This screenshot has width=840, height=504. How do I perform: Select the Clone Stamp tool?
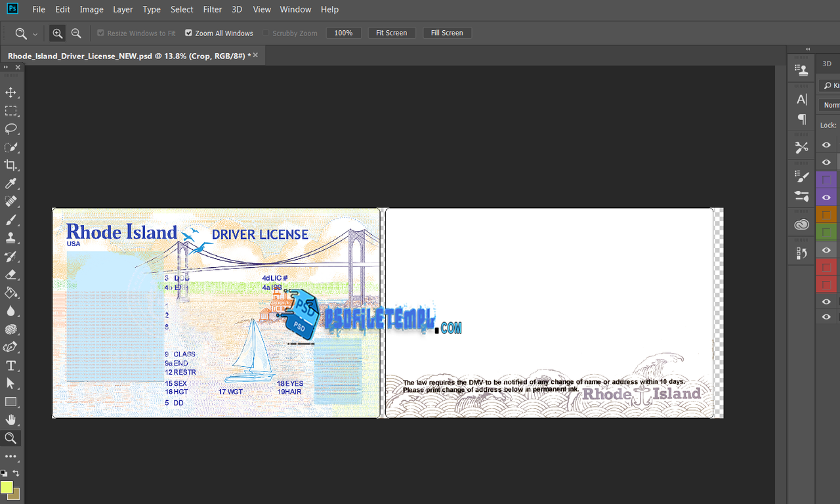[10, 238]
